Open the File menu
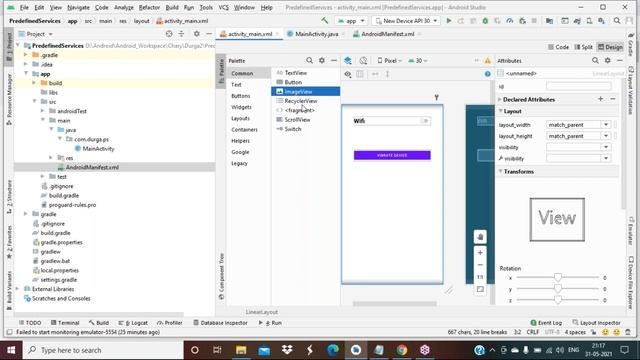640x360 pixels. click(x=24, y=7)
